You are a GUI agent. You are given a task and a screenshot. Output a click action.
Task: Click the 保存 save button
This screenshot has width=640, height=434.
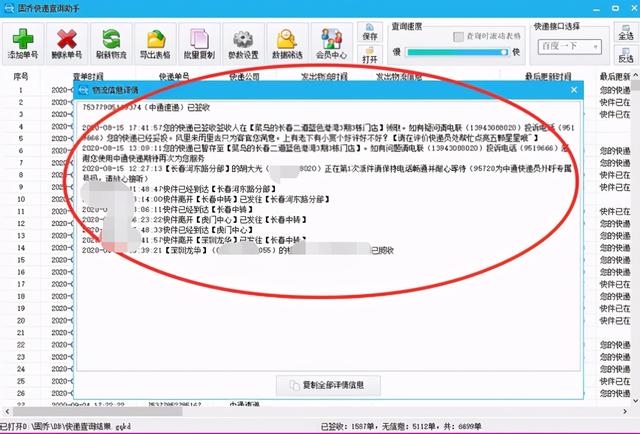(x=370, y=35)
